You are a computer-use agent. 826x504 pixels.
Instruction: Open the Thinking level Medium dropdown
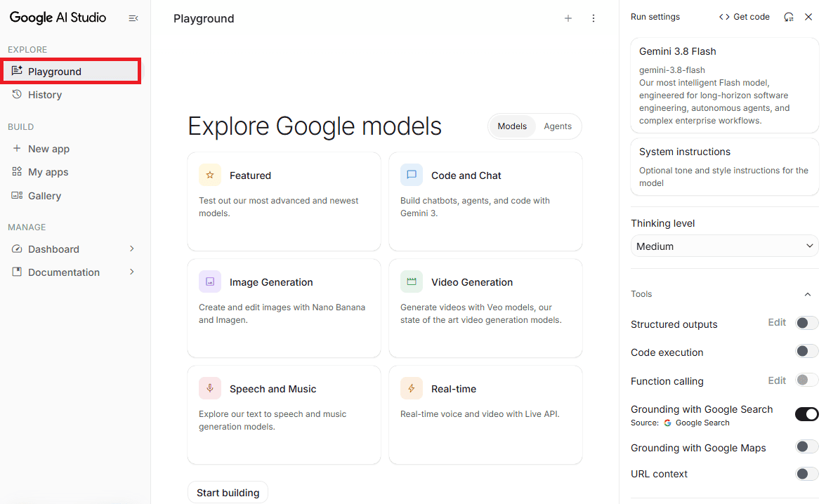(x=724, y=246)
